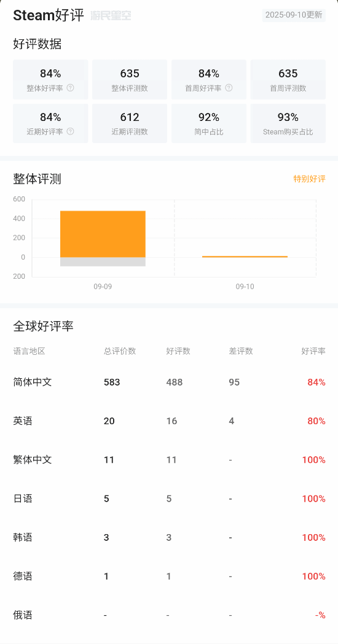Click the 100% rate for 韩语
338x644 pixels.
click(x=314, y=537)
